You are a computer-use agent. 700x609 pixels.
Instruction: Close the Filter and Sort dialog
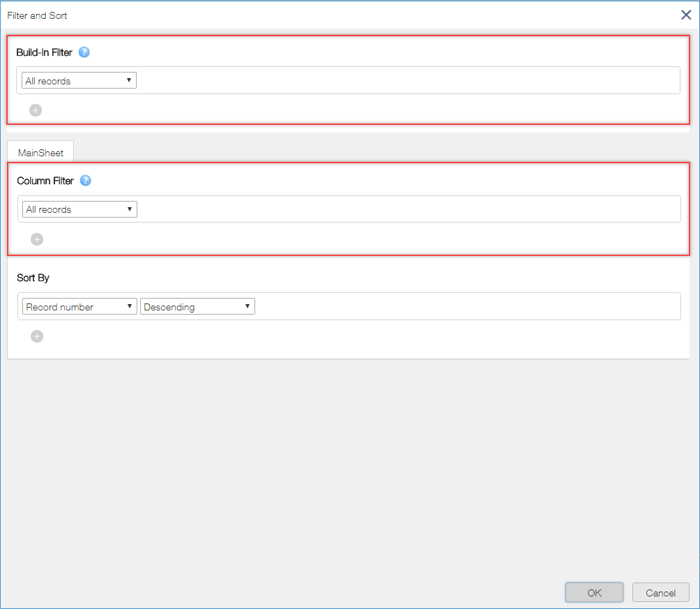tap(686, 15)
